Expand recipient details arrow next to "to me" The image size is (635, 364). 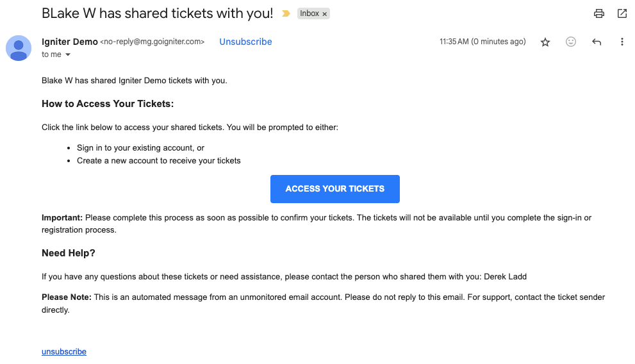click(x=68, y=55)
